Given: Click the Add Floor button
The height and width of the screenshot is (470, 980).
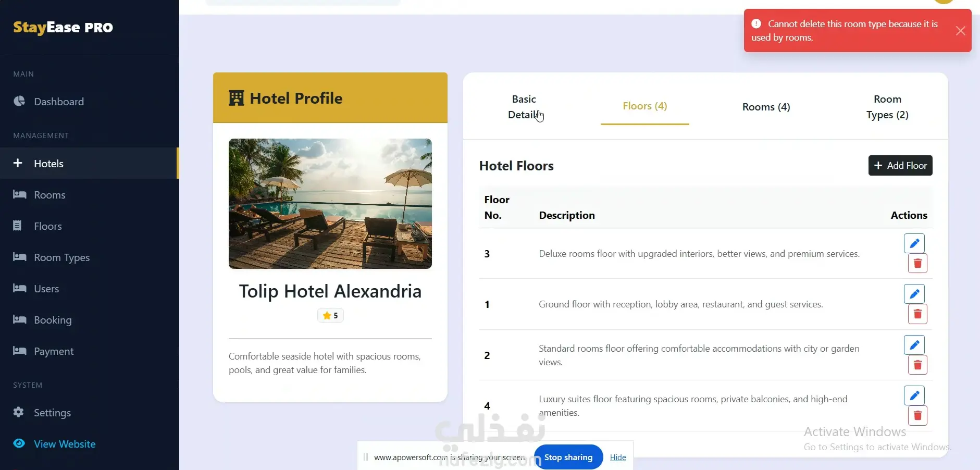Looking at the screenshot, I should click(900, 165).
